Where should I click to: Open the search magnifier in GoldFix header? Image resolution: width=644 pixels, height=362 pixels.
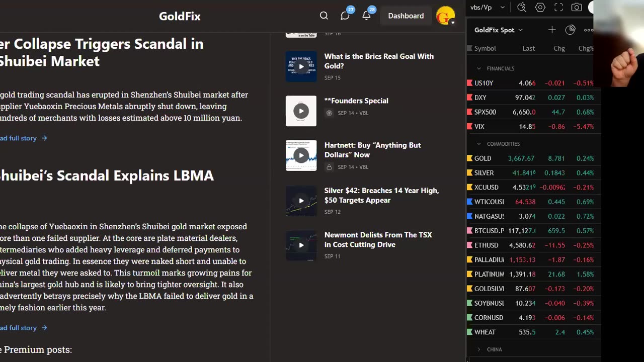pos(324,16)
